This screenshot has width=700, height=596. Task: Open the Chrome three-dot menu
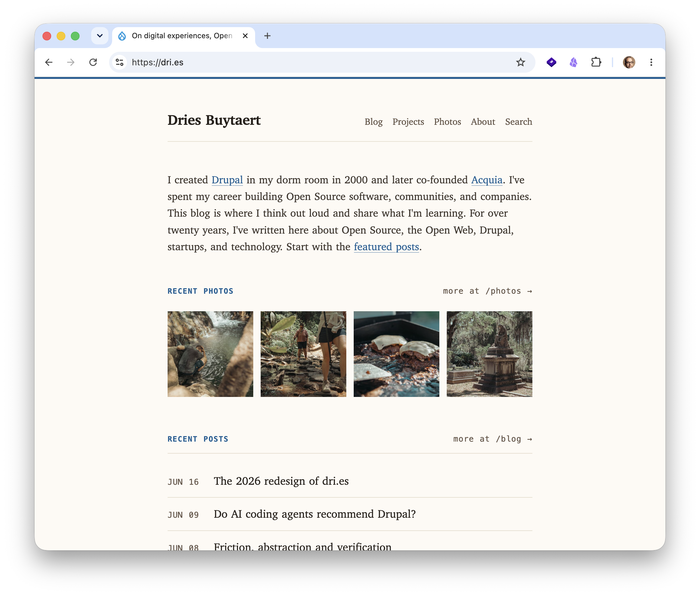(651, 62)
